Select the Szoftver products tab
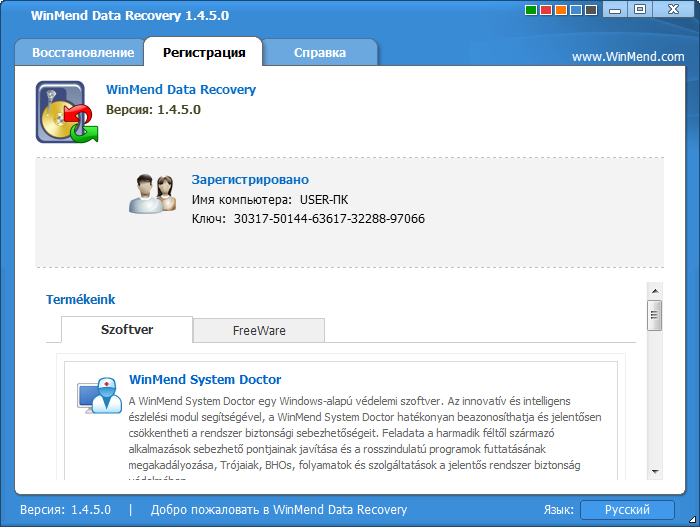This screenshot has height=527, width=700. tap(127, 329)
